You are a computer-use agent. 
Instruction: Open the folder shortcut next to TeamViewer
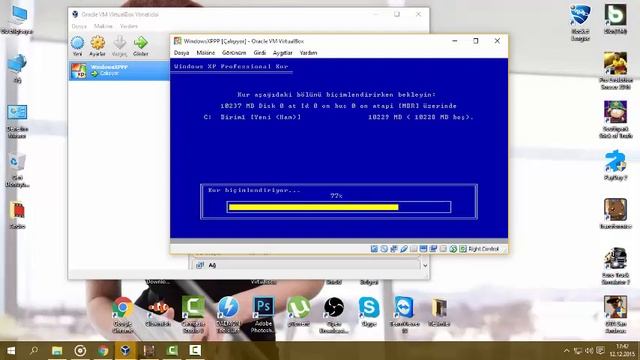(x=439, y=312)
